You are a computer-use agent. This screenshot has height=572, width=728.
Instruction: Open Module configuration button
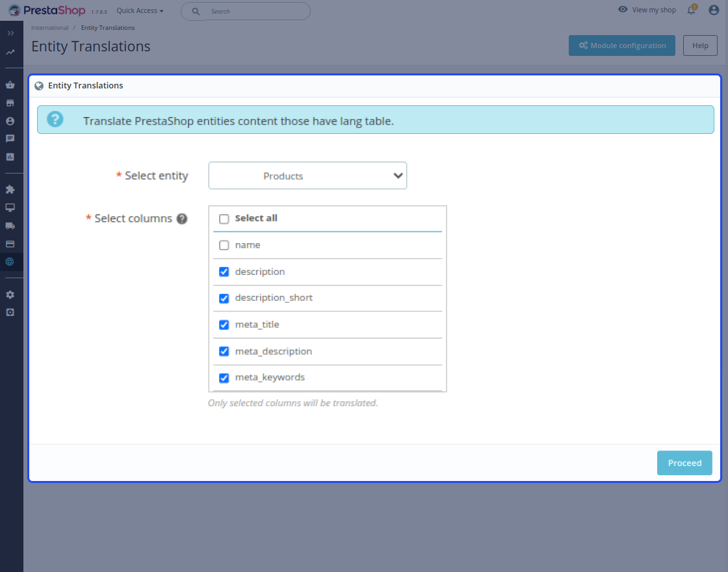622,45
